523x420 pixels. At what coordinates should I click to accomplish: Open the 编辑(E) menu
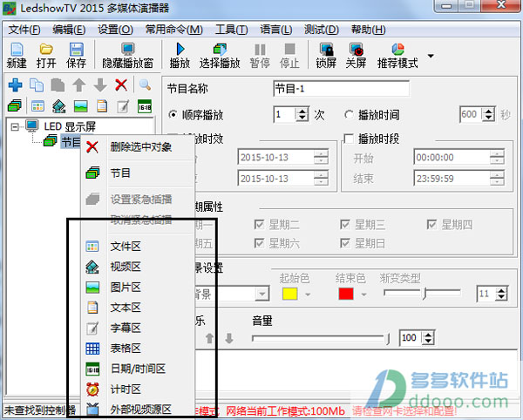[69, 30]
